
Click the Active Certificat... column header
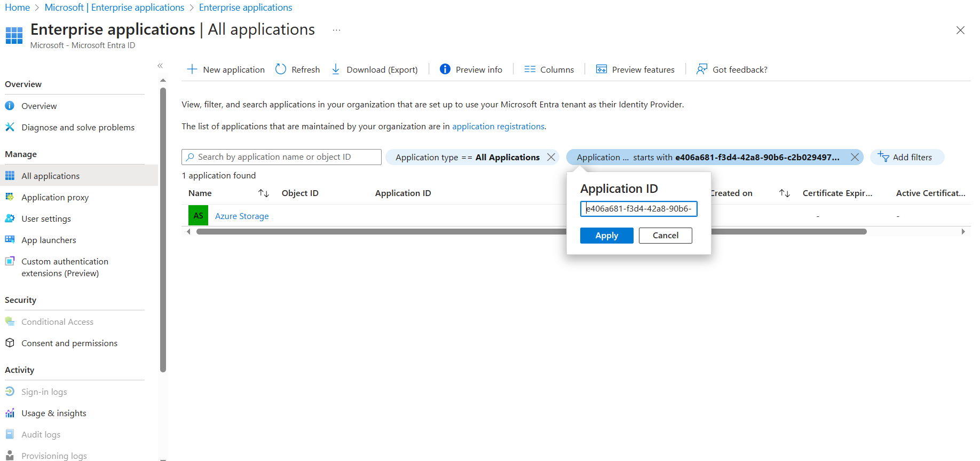(x=931, y=193)
